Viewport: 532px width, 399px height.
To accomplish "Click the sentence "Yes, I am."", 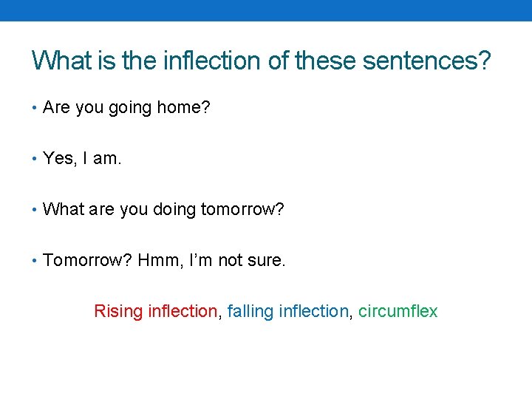I will click(x=83, y=158).
